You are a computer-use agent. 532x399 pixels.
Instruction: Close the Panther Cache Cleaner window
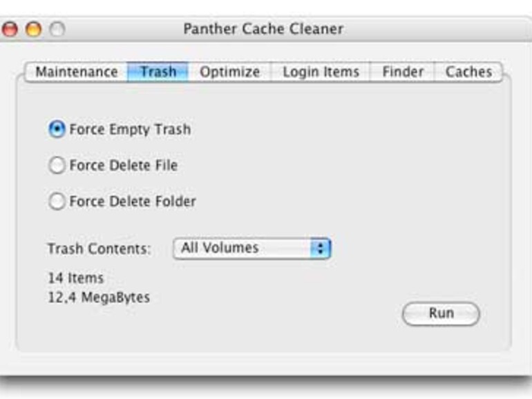click(x=10, y=30)
